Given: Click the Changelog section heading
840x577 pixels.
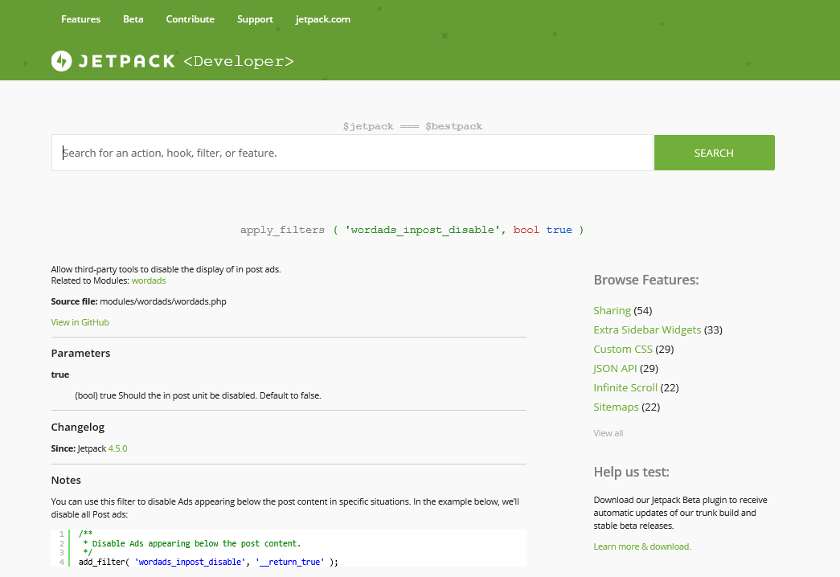Looking at the screenshot, I should [78, 427].
